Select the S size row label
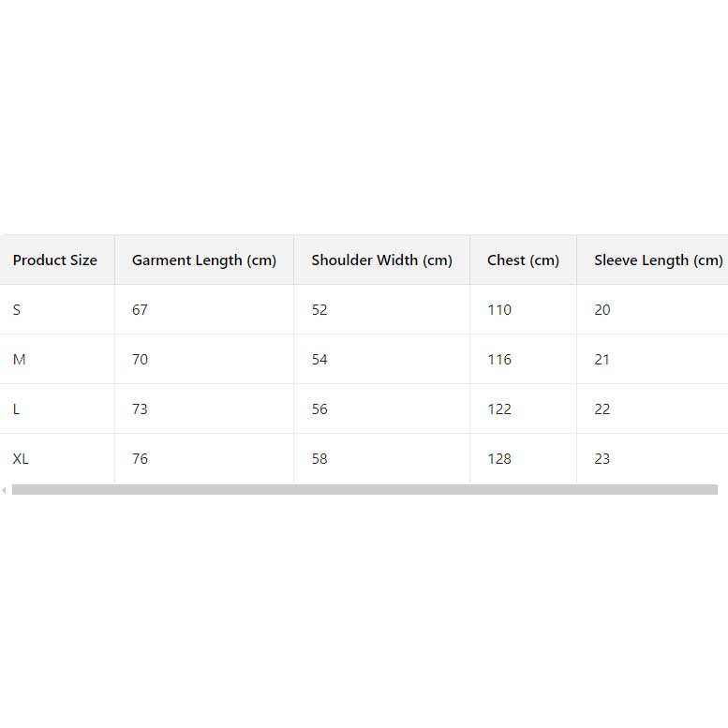Screen dimensions: 728x728 point(17,310)
